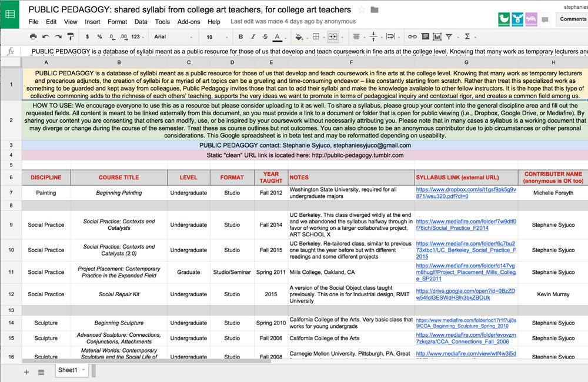Click the horizontal scrollbar
This screenshot has width=588, height=382.
pyautogui.click(x=146, y=361)
